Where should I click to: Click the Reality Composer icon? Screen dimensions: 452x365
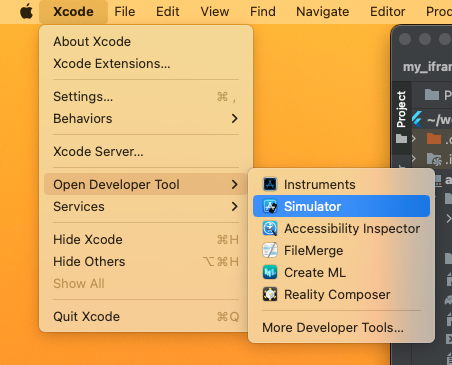270,294
